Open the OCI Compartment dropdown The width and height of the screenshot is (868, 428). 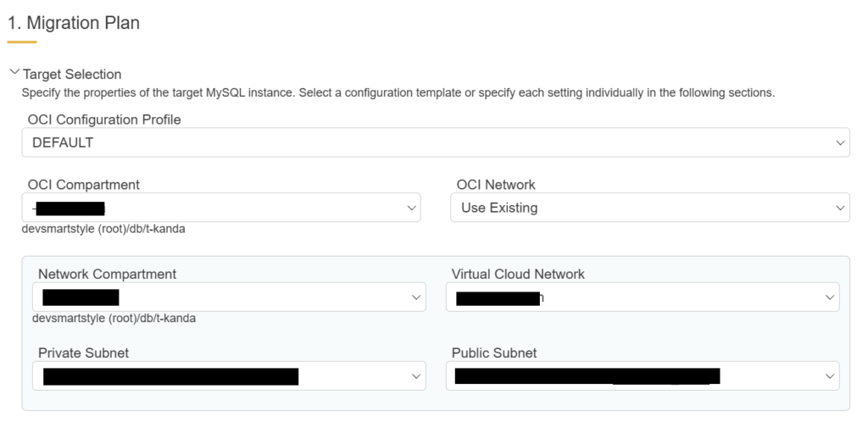tap(220, 208)
